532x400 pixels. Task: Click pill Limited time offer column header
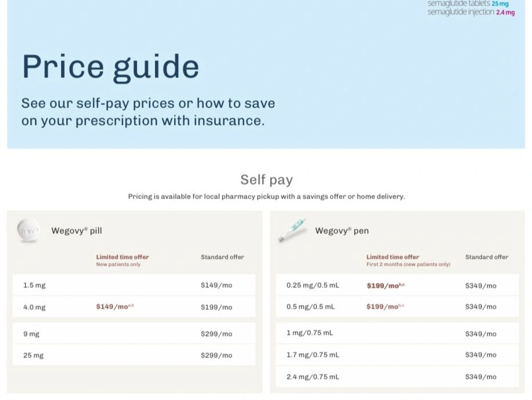click(122, 257)
